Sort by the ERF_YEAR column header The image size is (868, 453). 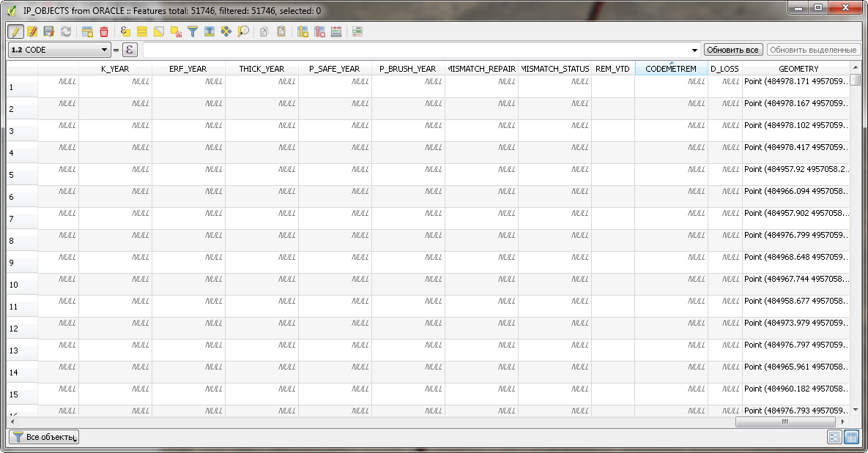188,69
